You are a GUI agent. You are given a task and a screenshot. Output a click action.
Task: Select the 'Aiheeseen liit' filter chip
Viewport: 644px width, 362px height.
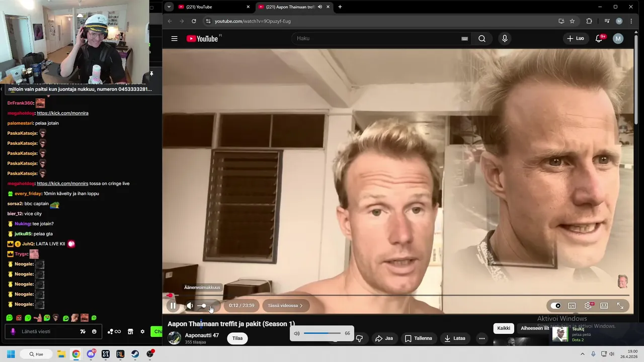coord(534,328)
